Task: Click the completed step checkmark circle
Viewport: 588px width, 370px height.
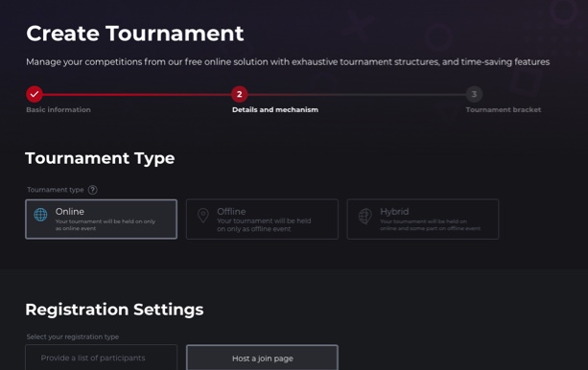Action: click(x=35, y=94)
